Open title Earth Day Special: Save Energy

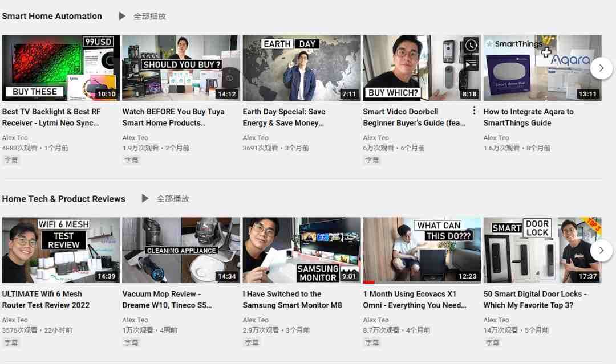pyautogui.click(x=284, y=117)
